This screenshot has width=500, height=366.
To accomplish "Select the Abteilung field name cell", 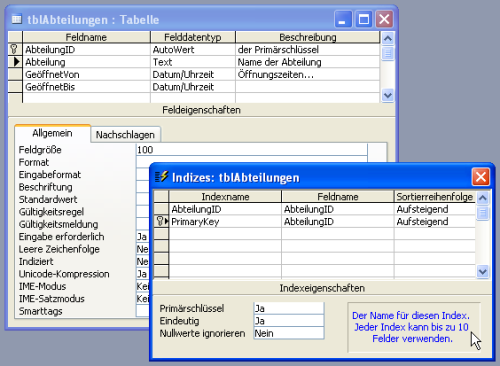I will pyautogui.click(x=86, y=62).
